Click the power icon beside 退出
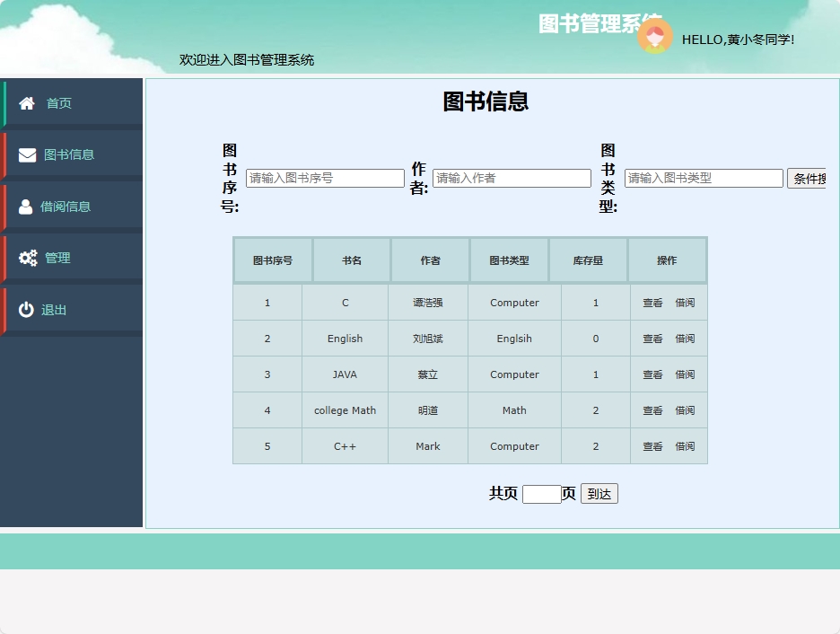Image resolution: width=840 pixels, height=634 pixels. click(x=25, y=309)
